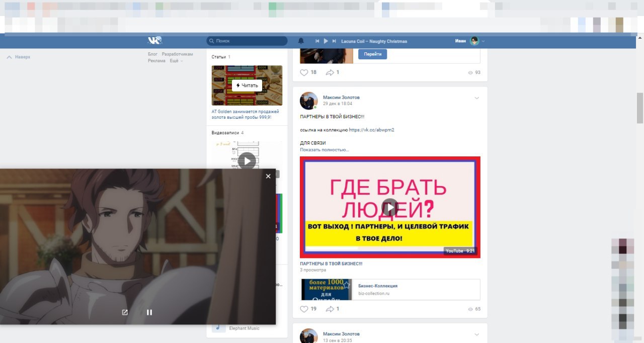Expand options arrow on 29 дек post
The image size is (644, 343).
point(477,98)
